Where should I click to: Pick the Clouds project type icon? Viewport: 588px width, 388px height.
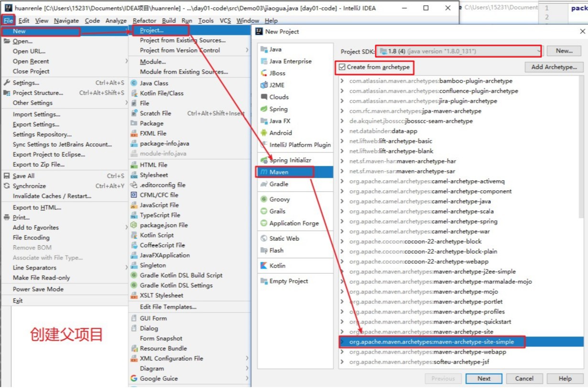[264, 97]
